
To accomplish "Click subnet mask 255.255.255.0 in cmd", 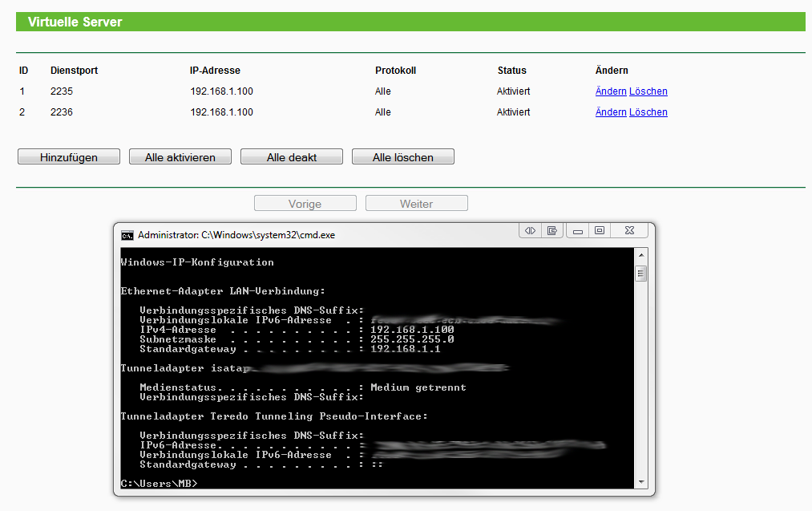I will coord(412,339).
